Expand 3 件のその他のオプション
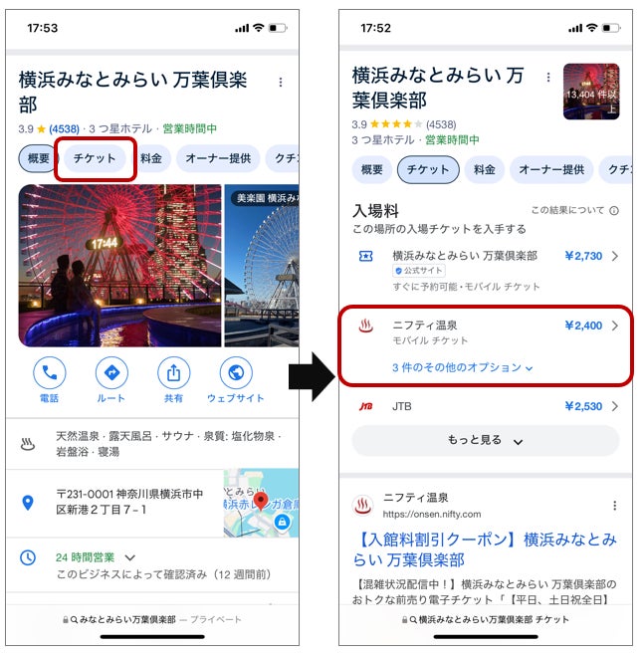The width and height of the screenshot is (644, 653). point(462,367)
